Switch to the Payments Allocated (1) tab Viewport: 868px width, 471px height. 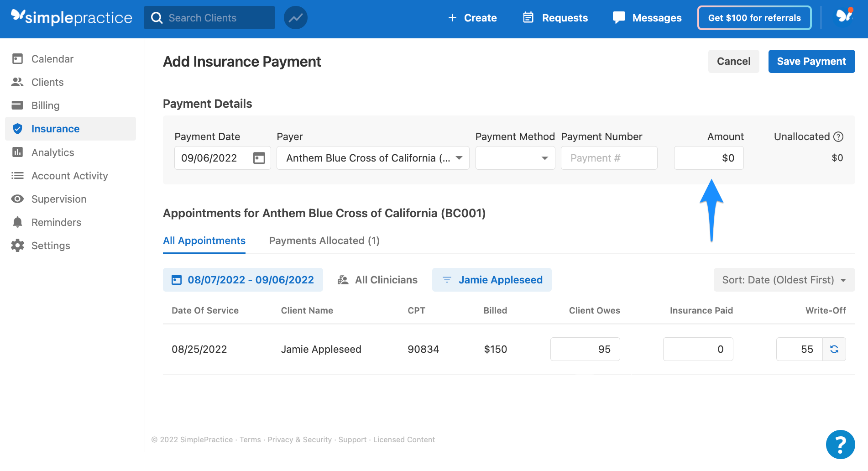[324, 241]
